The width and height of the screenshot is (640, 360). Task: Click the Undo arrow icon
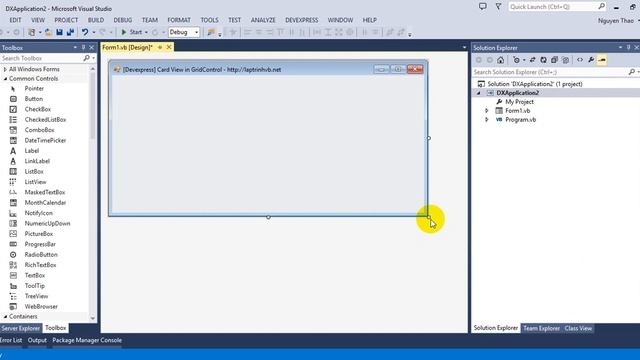pos(84,32)
